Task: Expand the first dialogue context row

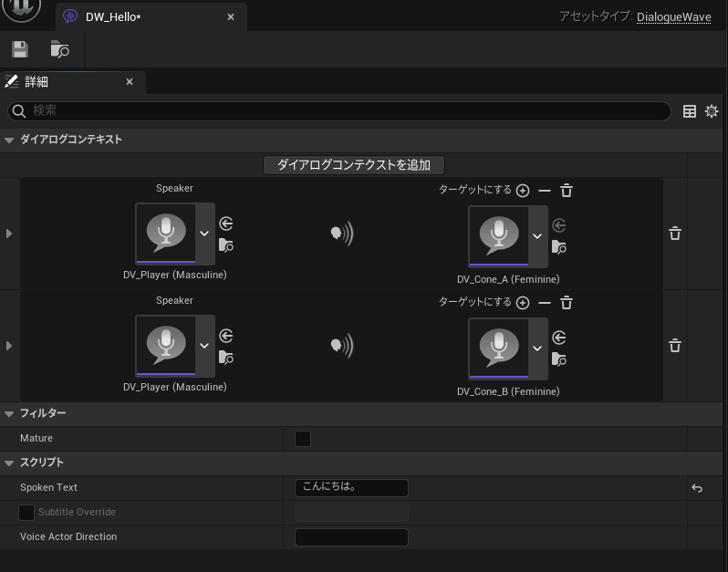Action: 9,234
